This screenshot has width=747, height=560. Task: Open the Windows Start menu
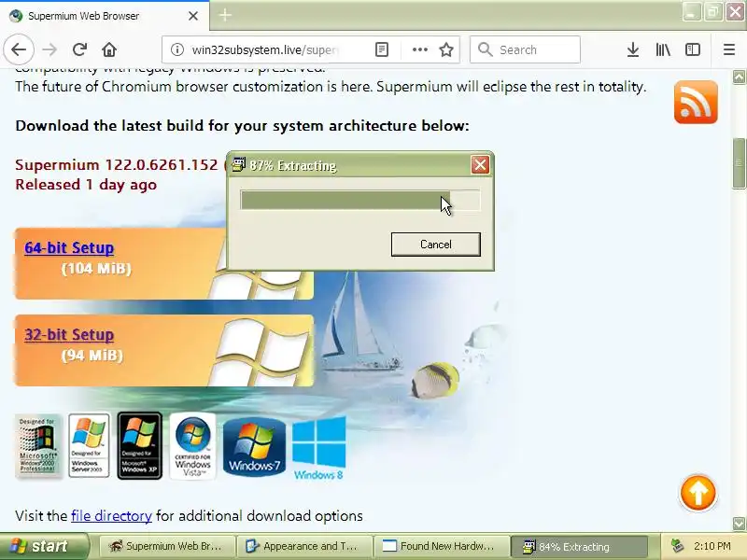click(x=44, y=546)
